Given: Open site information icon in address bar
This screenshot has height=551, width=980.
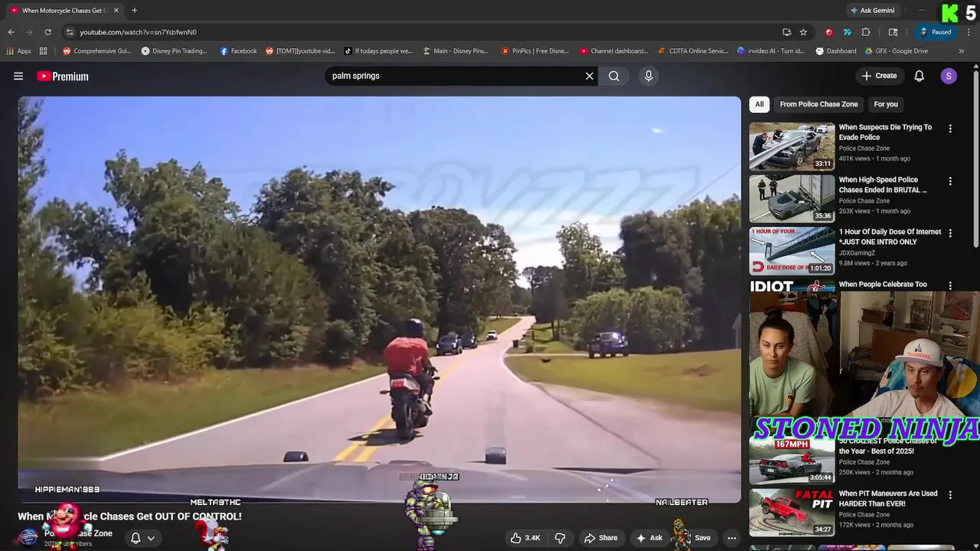Looking at the screenshot, I should tap(70, 32).
